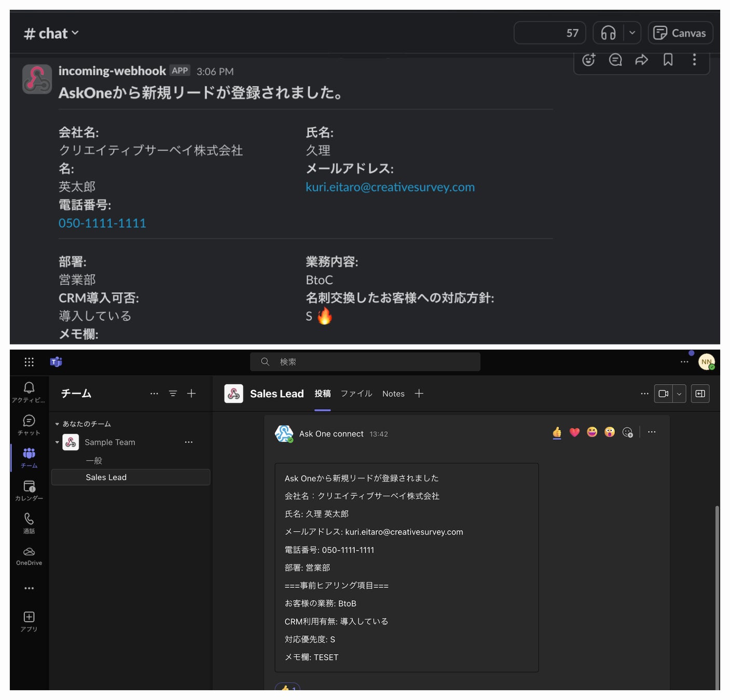Open more actions for the Slack message
Viewport: 730px width, 700px height.
pos(694,60)
